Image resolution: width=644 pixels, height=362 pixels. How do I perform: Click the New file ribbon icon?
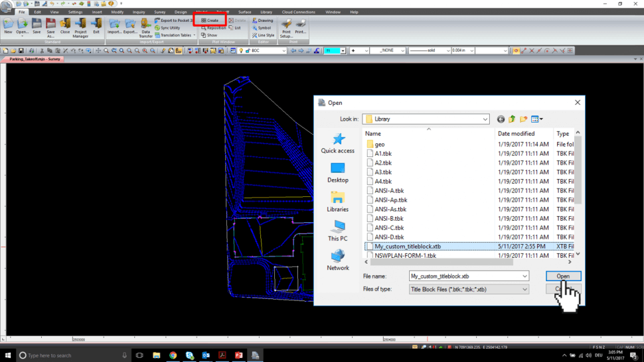tap(8, 27)
